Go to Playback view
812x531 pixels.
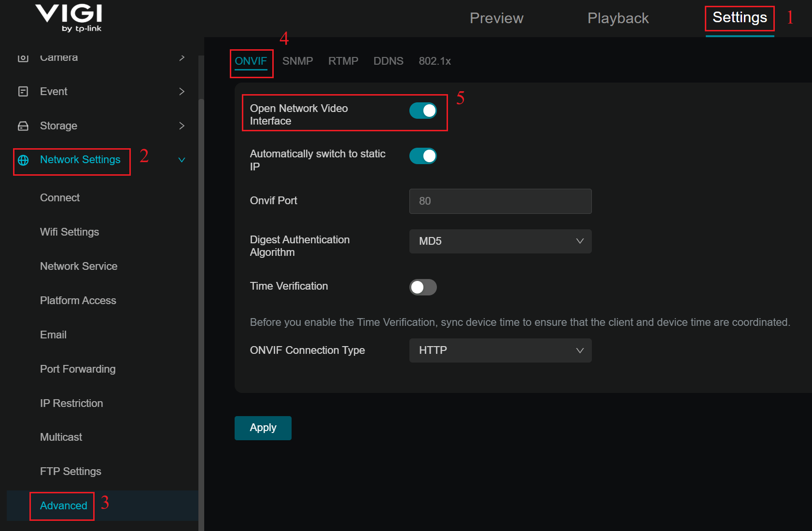pos(617,18)
